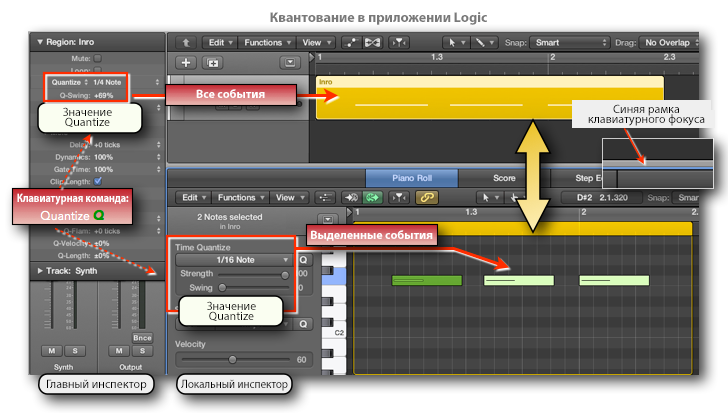The image size is (728, 413).
Task: Click the lower Q button above Velocity
Action: click(x=303, y=324)
